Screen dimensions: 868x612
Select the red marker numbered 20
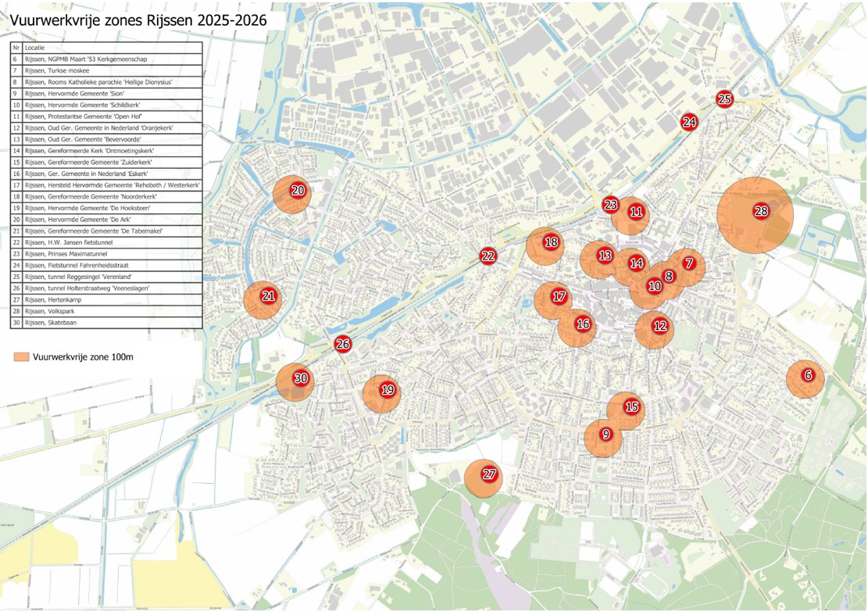click(298, 190)
